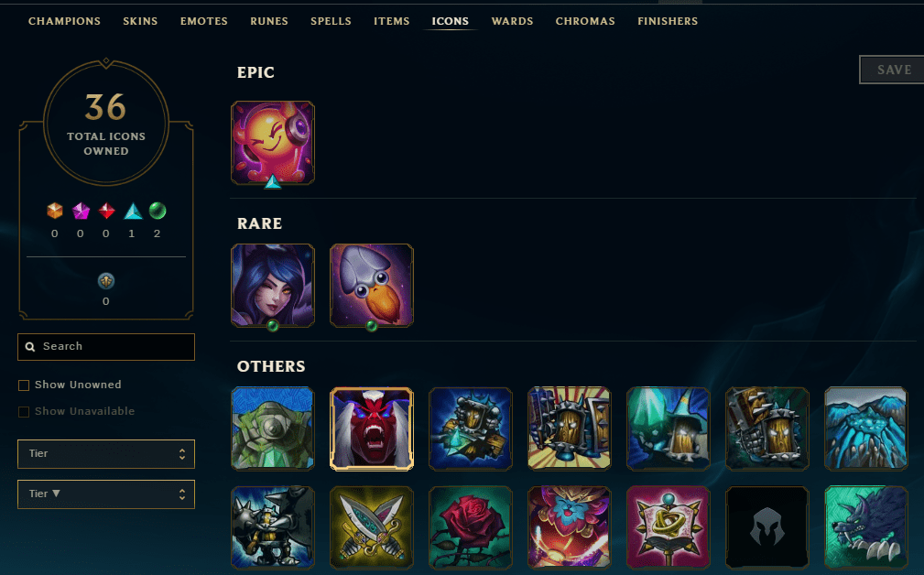Pick the squid-beaked bird Rare icon
The width and height of the screenshot is (924, 575).
[x=372, y=285]
